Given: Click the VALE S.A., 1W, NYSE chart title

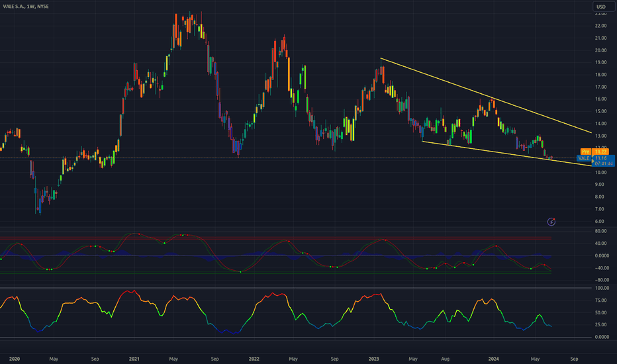Looking at the screenshot, I should (26, 7).
